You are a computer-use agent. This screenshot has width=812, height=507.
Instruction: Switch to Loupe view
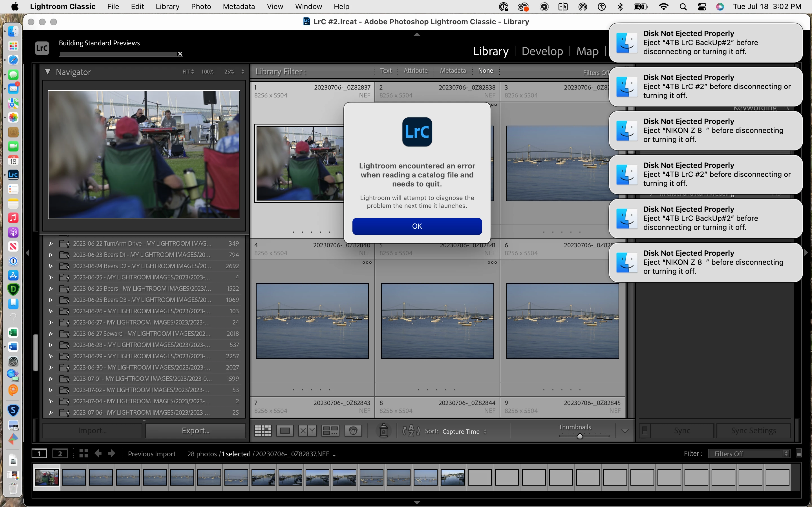point(285,431)
